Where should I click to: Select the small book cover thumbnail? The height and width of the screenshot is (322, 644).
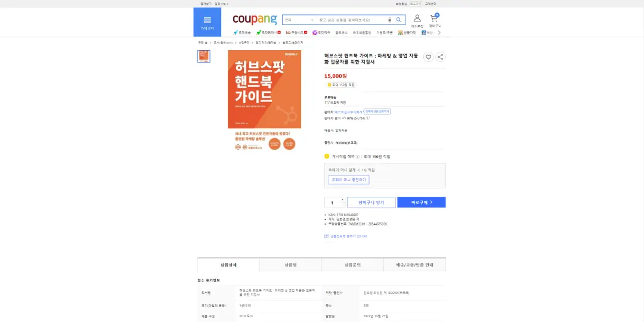pyautogui.click(x=204, y=56)
